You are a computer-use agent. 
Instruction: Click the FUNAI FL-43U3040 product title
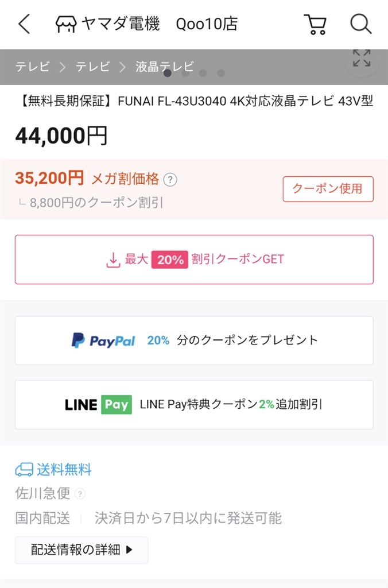194,103
